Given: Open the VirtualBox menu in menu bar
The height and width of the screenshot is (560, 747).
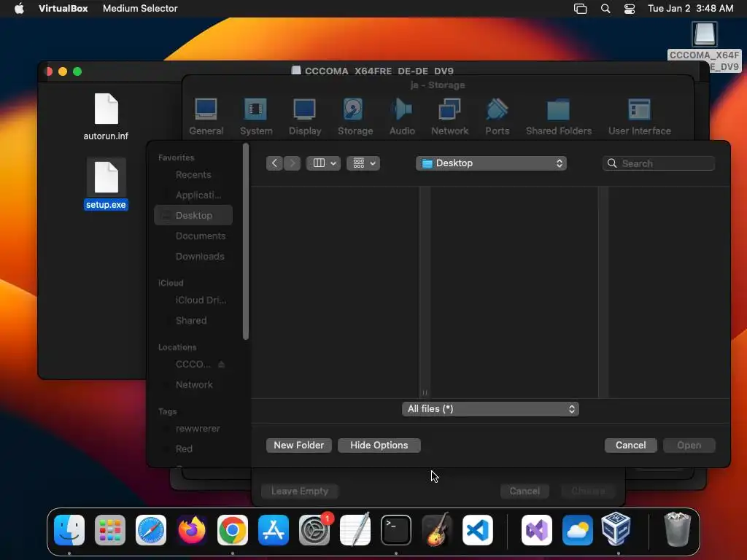Looking at the screenshot, I should tap(63, 8).
